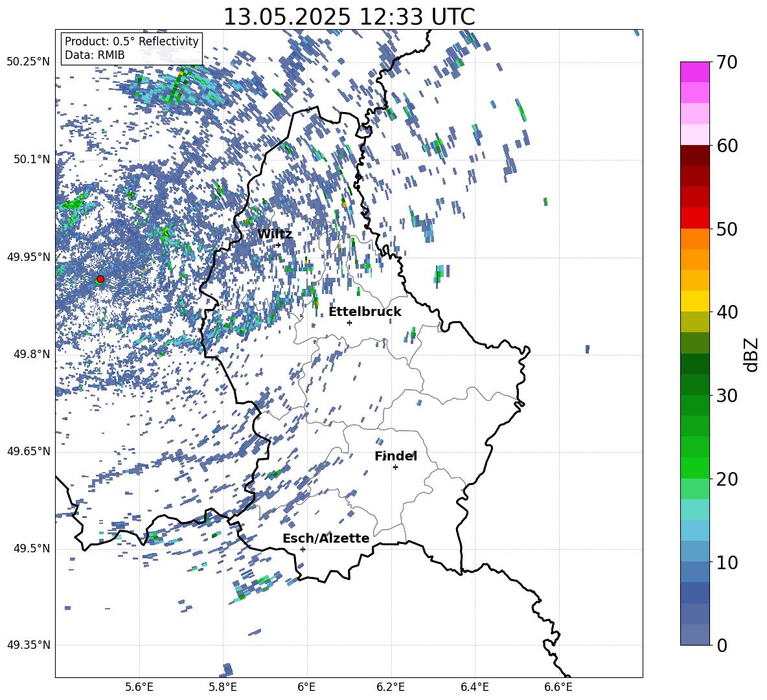
Task: Click the colorbar tick label 70
Action: click(727, 63)
